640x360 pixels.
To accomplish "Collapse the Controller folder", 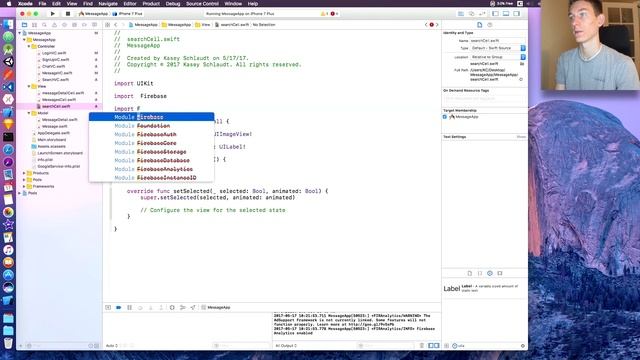I will 29,47.
